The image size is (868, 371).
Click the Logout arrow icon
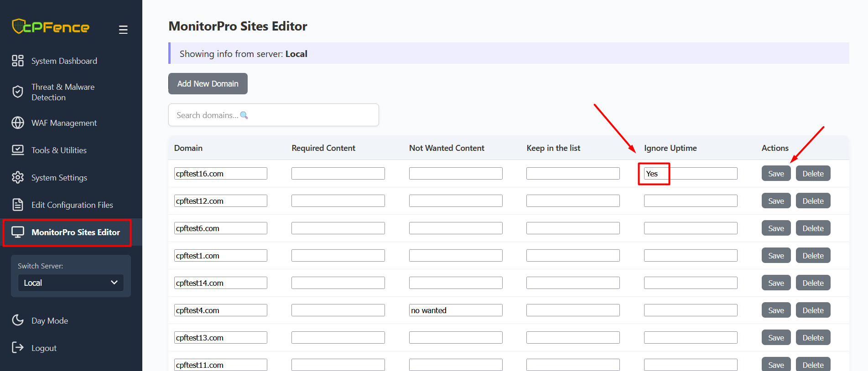[x=18, y=348]
